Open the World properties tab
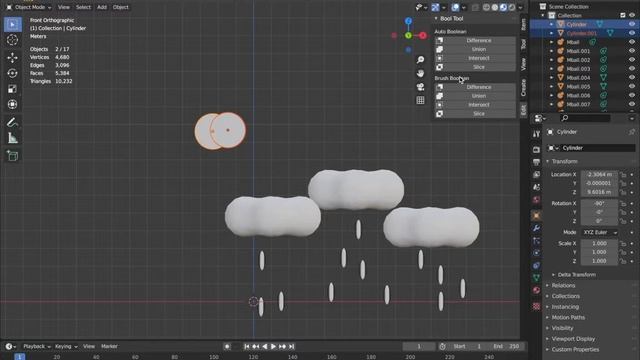 click(x=536, y=200)
